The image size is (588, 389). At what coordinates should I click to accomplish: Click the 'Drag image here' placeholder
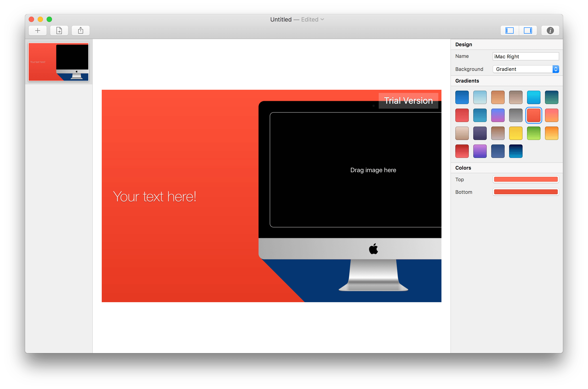click(373, 170)
